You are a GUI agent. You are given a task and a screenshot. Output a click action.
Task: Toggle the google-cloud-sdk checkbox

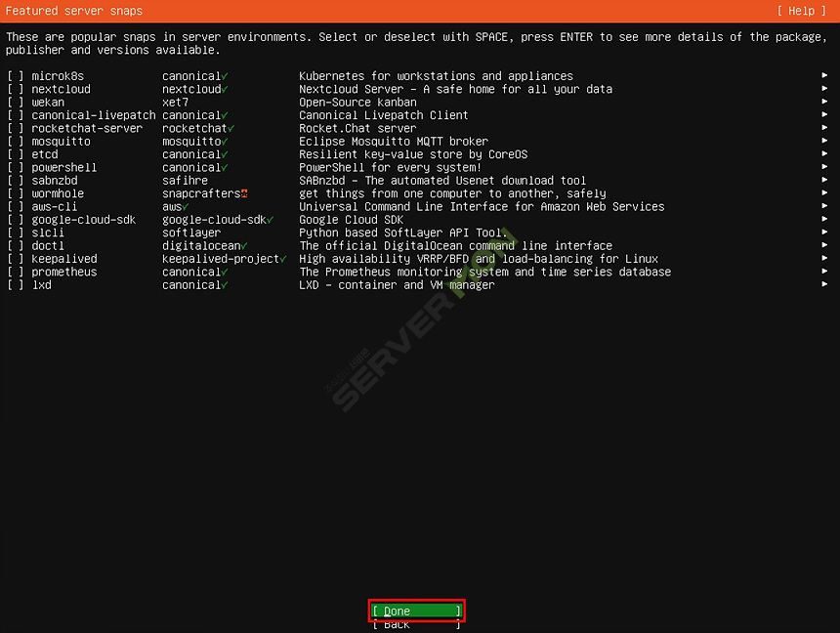click(16, 220)
